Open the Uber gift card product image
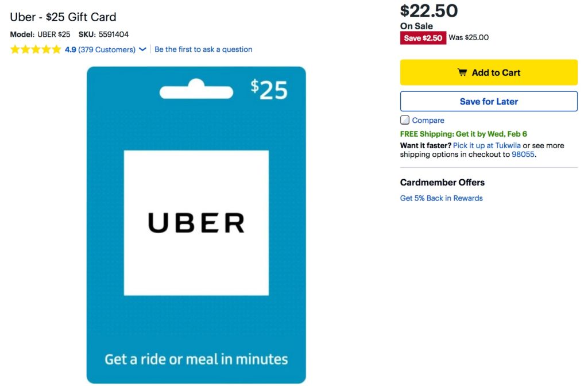 [196, 225]
